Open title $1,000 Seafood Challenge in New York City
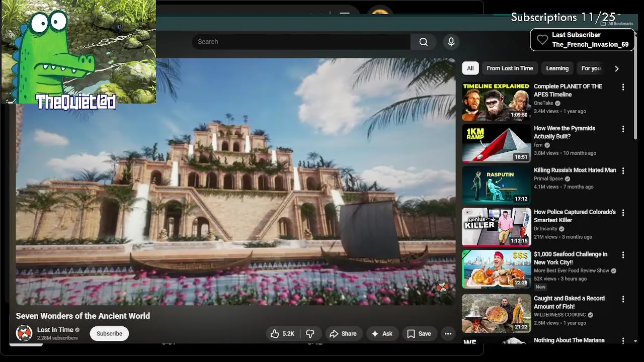Screen dimensions: 644x362 (x=571, y=258)
